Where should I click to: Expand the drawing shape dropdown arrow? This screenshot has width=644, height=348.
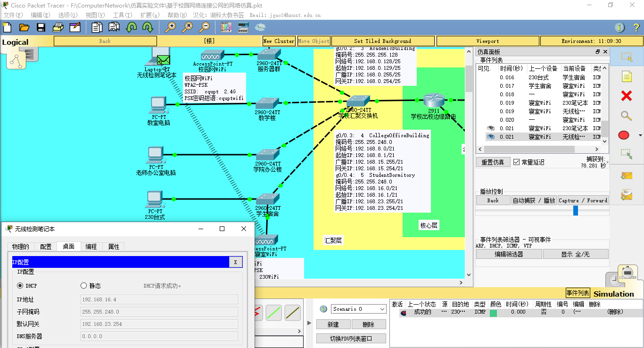(x=640, y=135)
